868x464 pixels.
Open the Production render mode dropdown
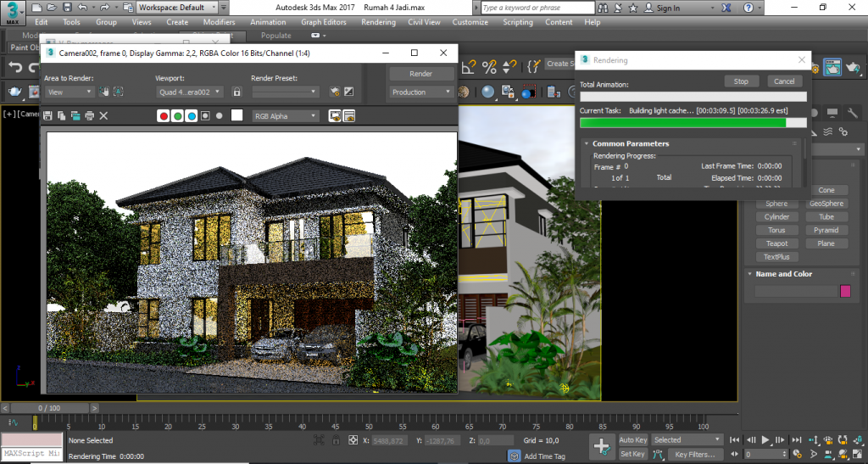(x=421, y=92)
